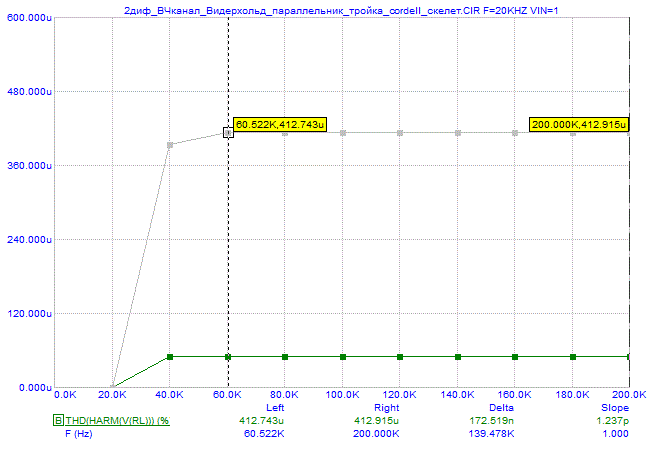
Task: Click the 100.0K x-axis label
Action: click(x=343, y=395)
